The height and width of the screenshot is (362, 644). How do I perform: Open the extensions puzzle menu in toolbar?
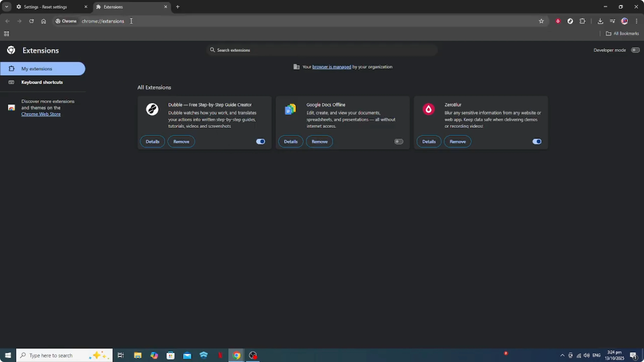pos(582,21)
